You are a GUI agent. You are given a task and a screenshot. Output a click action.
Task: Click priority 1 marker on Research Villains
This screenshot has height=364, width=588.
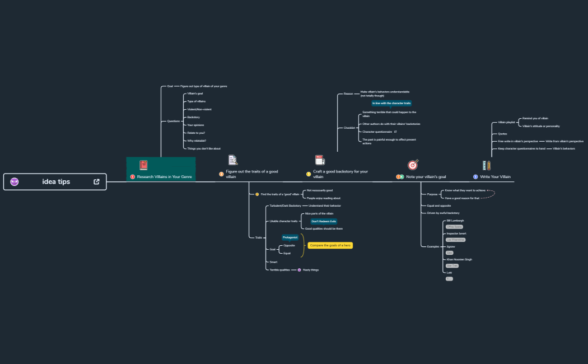(x=133, y=177)
